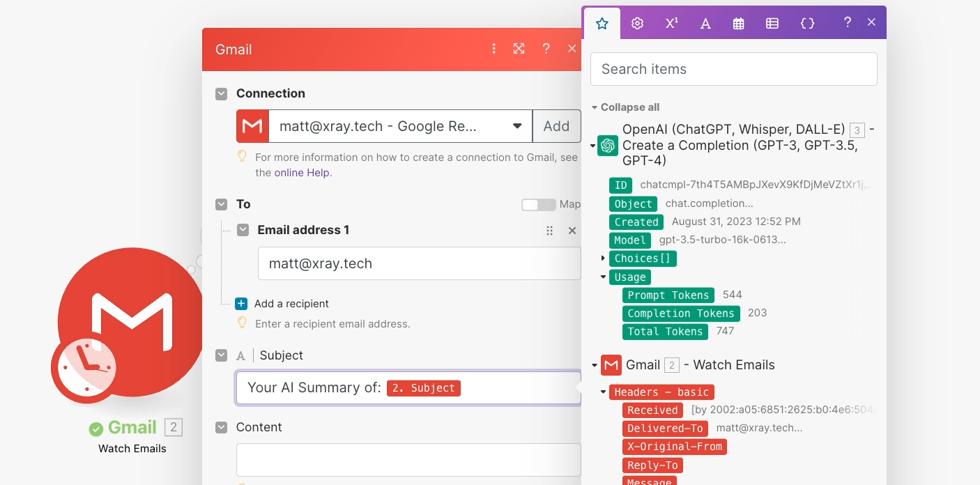Open the Gmail module options menu
The image size is (980, 485).
tap(494, 49)
